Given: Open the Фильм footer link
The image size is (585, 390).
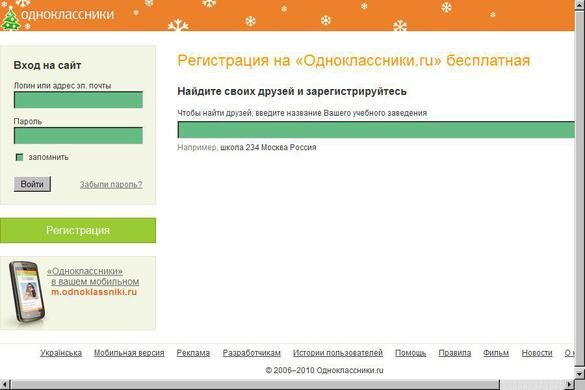Looking at the screenshot, I should (x=496, y=353).
